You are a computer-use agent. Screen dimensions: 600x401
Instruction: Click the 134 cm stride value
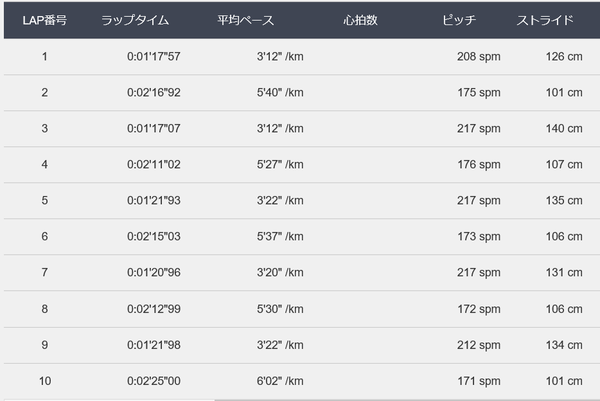click(x=564, y=345)
